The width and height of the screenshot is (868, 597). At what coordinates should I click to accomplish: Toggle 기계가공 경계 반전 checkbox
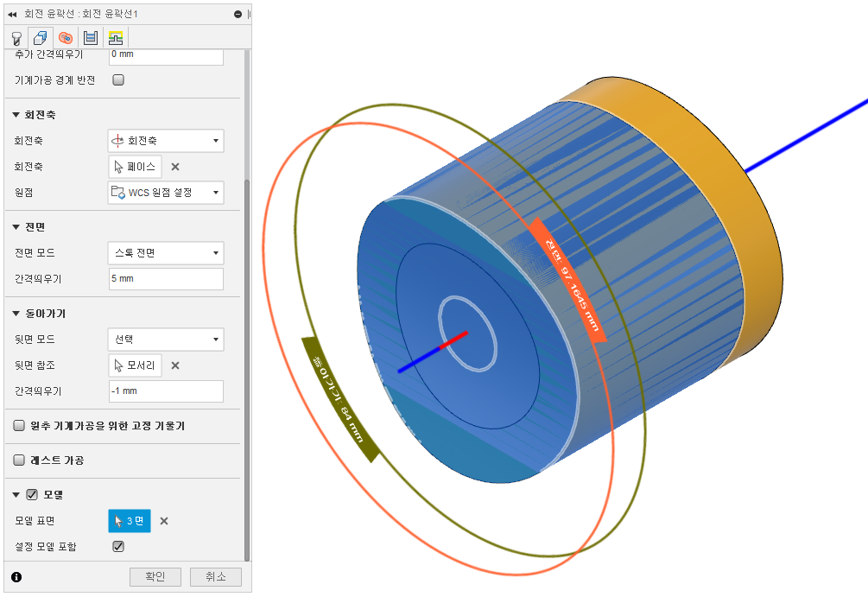point(118,79)
